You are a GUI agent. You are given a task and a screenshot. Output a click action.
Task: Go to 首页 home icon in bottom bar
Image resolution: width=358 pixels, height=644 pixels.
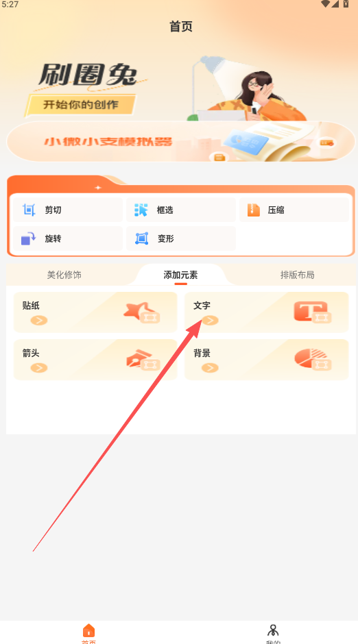point(88,630)
